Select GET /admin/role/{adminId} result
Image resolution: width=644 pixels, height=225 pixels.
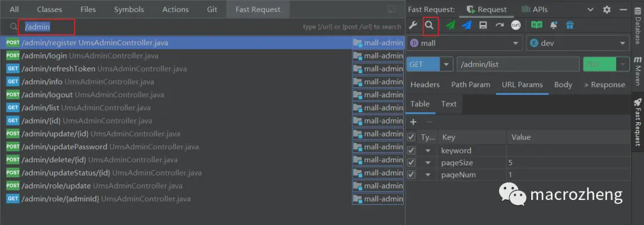coord(202,199)
